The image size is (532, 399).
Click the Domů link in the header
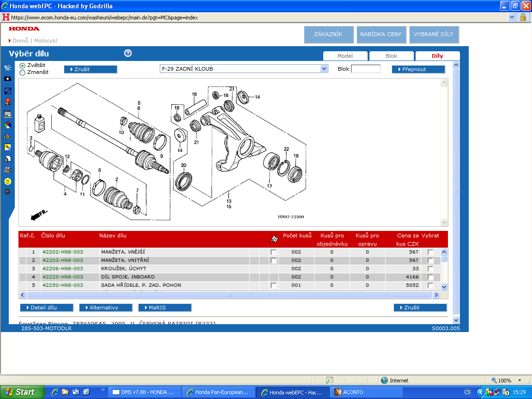[x=20, y=41]
